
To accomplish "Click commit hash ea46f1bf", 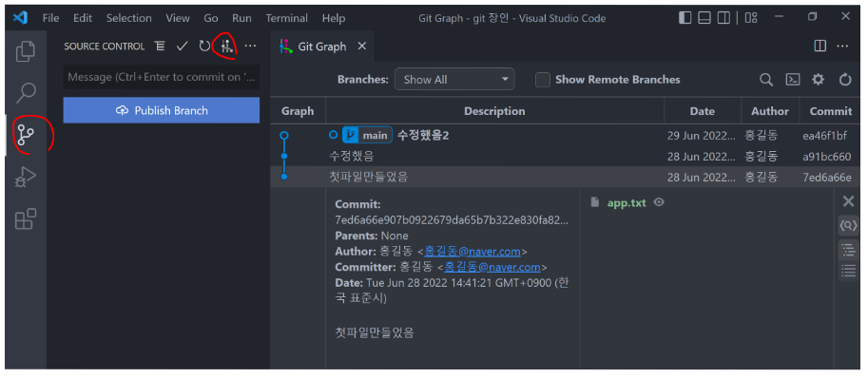I will click(825, 136).
